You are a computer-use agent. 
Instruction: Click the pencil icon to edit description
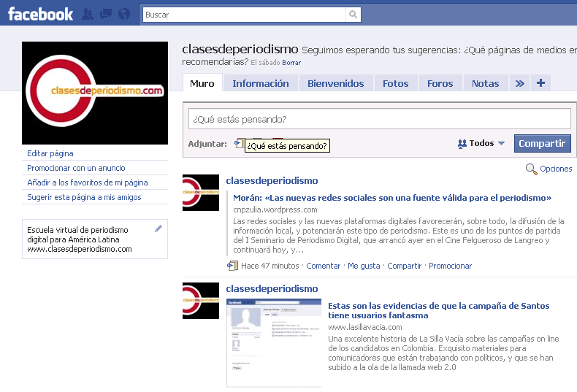coord(158,228)
